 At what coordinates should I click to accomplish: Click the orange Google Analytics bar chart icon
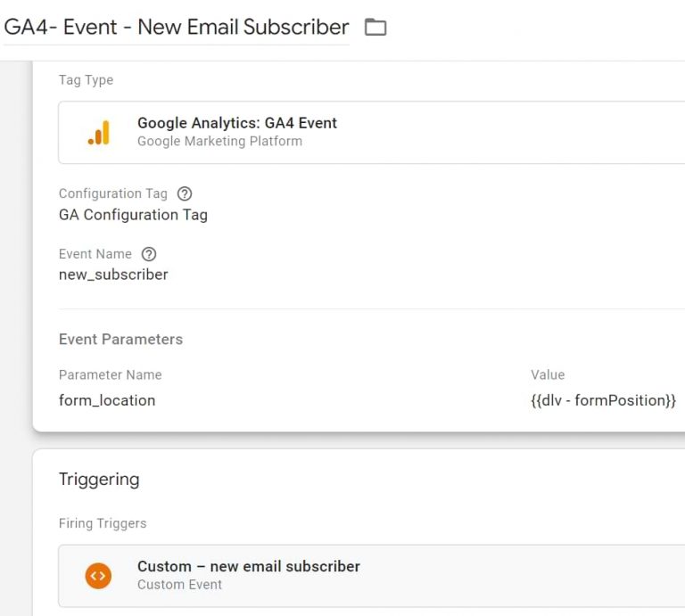click(x=99, y=133)
